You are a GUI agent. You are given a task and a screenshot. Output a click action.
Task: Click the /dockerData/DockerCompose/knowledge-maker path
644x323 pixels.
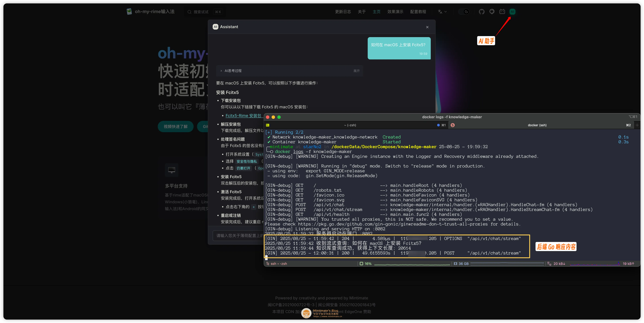pyautogui.click(x=384, y=147)
